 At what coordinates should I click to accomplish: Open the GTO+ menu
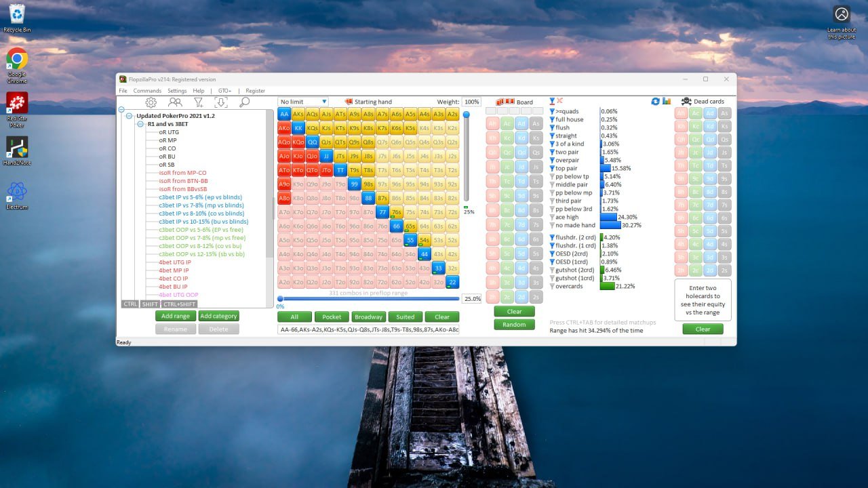click(x=224, y=90)
